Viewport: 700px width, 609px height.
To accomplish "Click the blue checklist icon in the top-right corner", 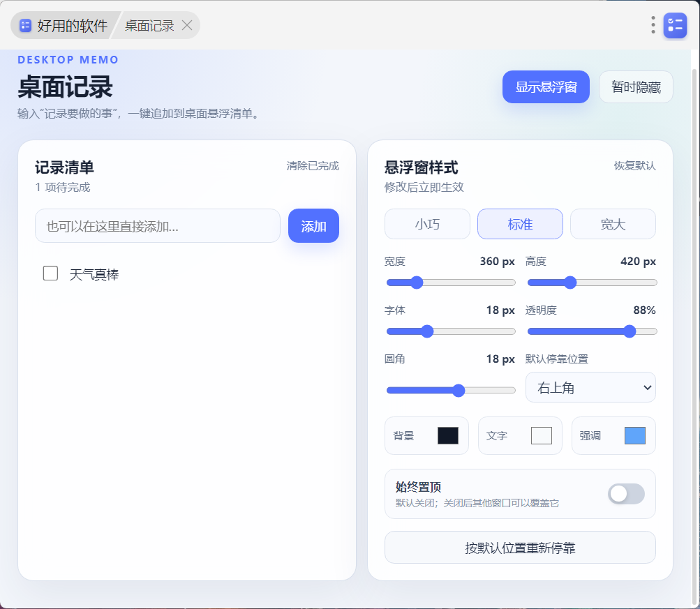I will pos(675,25).
